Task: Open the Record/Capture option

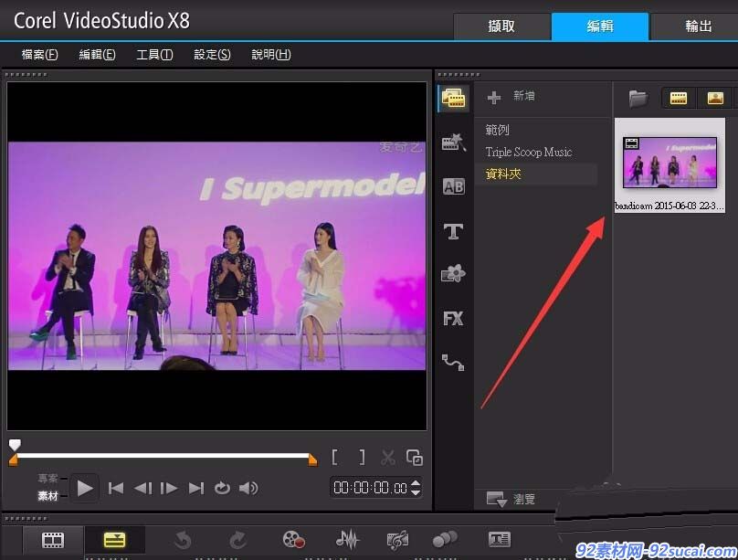Action: pyautogui.click(x=294, y=540)
